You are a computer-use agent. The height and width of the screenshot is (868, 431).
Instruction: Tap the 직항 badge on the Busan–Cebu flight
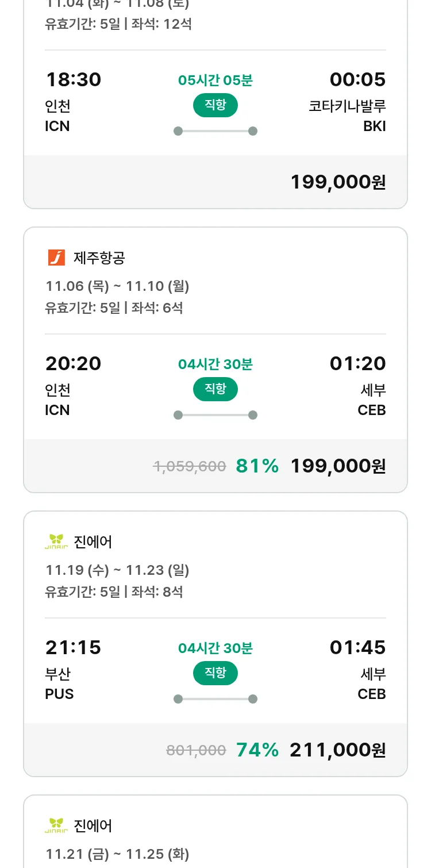coord(215,673)
